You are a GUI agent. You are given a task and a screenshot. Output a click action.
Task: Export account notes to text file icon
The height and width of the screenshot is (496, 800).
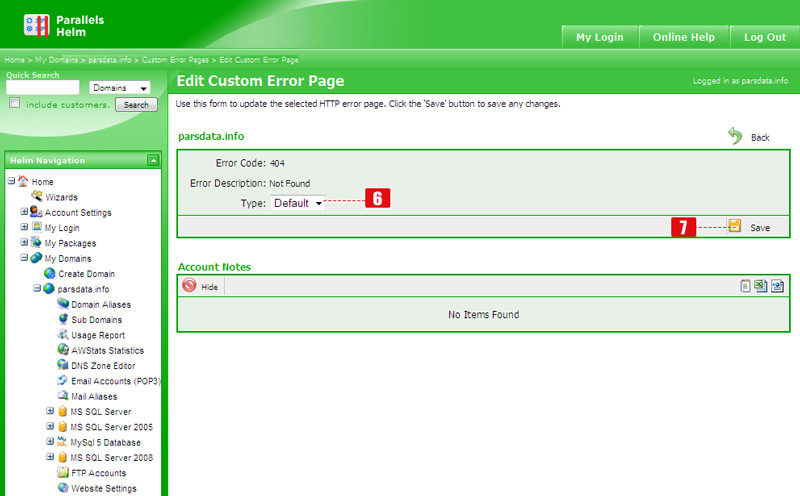(x=745, y=286)
